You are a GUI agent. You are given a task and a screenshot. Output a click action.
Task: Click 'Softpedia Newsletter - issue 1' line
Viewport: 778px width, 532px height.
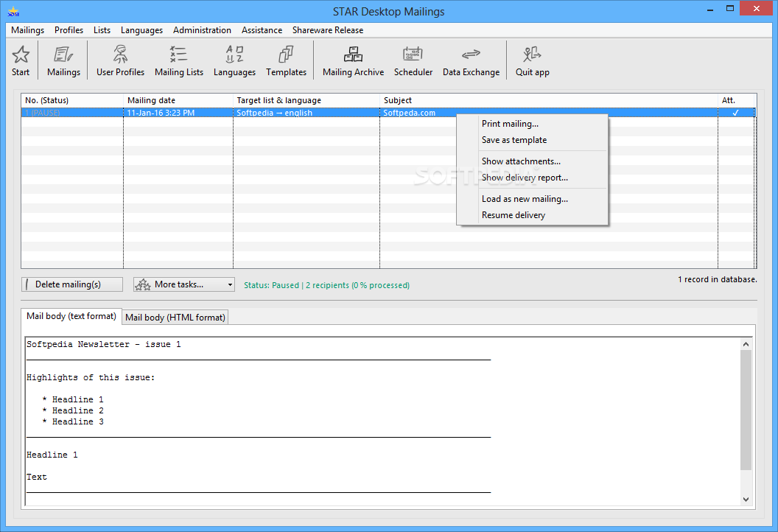click(x=104, y=344)
